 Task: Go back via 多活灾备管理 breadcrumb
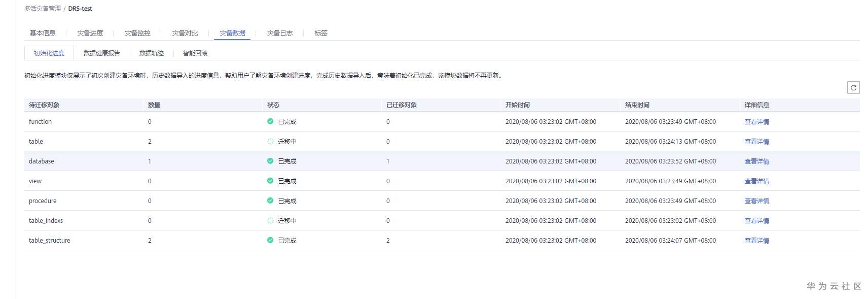click(x=43, y=9)
